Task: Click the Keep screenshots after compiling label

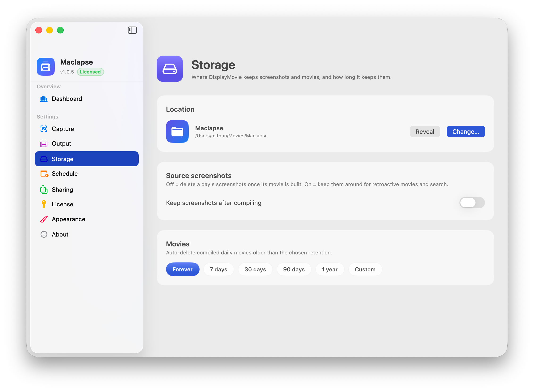Action: [x=213, y=203]
